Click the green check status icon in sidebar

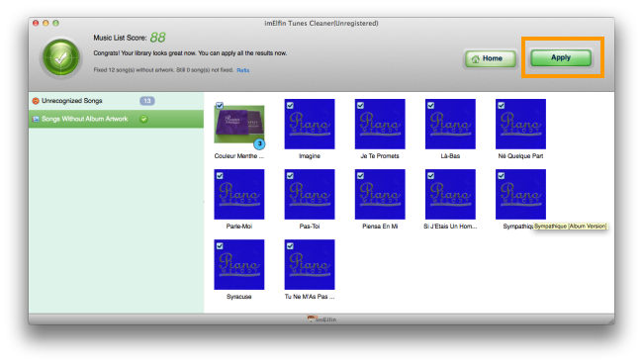click(143, 120)
